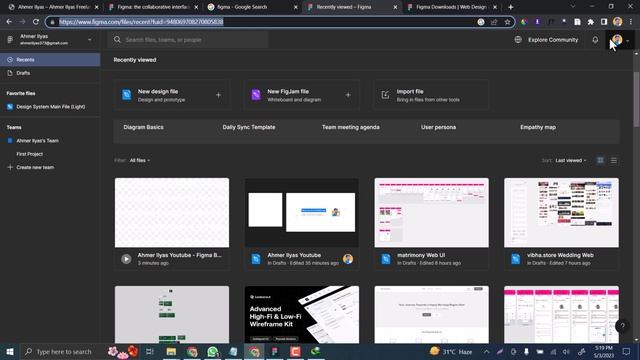Open the Last viewed sort dropdown
640x360 pixels.
tap(571, 160)
